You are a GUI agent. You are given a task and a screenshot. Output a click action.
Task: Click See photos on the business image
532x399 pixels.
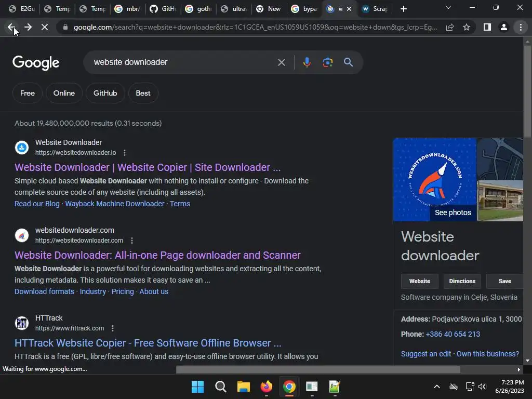point(453,212)
